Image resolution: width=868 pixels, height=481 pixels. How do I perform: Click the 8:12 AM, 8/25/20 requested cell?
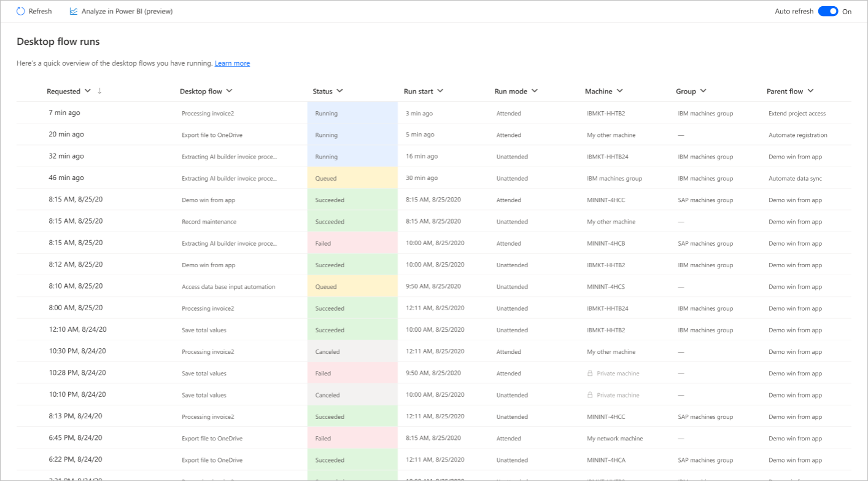click(76, 264)
